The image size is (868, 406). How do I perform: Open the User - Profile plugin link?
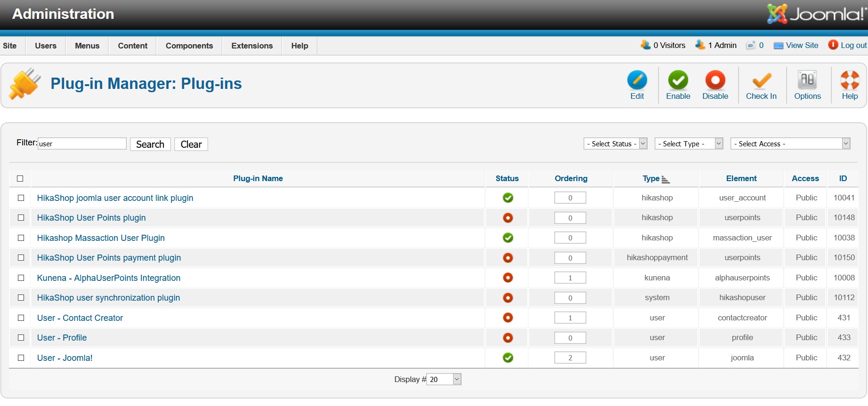tap(62, 338)
